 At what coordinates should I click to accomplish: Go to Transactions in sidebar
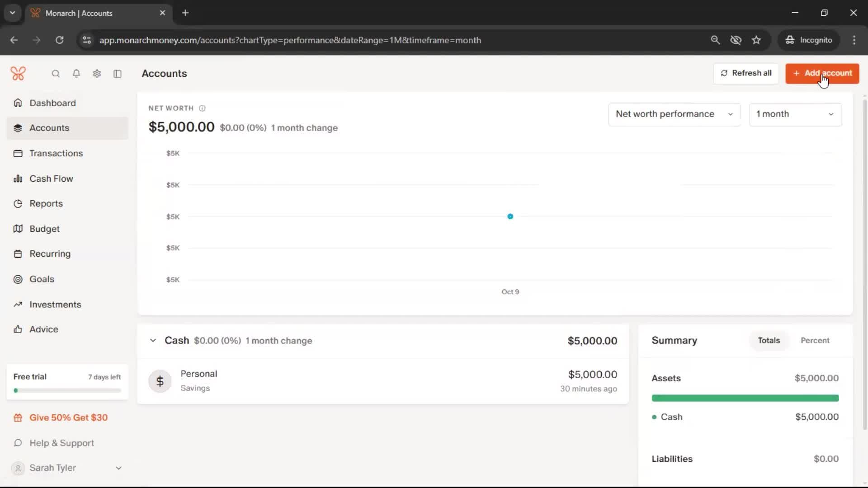[56, 153]
